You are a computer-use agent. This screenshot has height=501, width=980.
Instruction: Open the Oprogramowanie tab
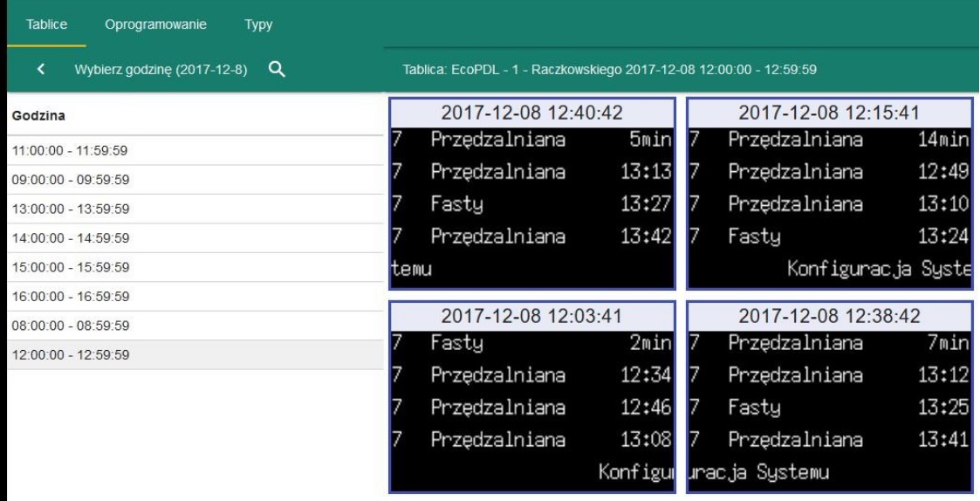tap(155, 25)
